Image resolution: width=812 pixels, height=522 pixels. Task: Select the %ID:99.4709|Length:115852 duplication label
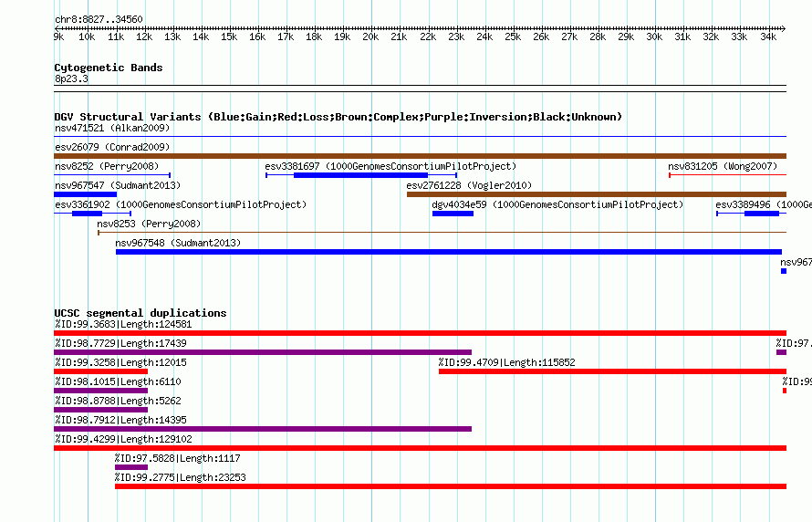point(507,362)
